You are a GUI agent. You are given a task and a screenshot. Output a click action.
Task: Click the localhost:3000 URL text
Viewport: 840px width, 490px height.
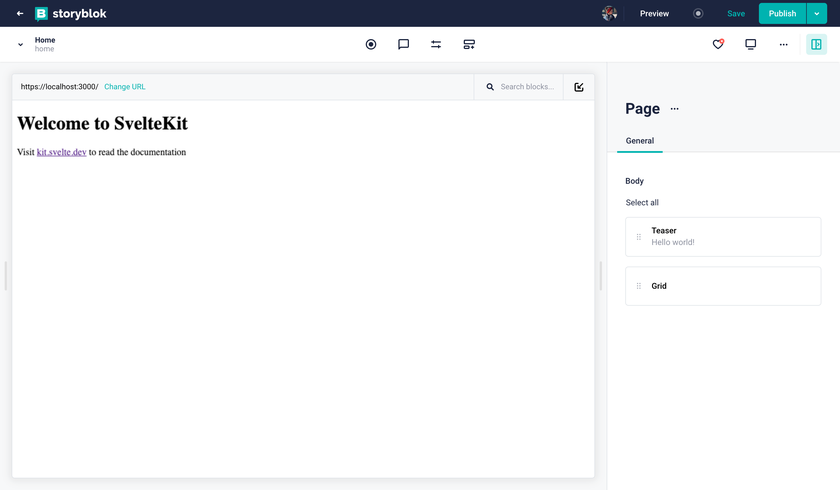(x=59, y=87)
